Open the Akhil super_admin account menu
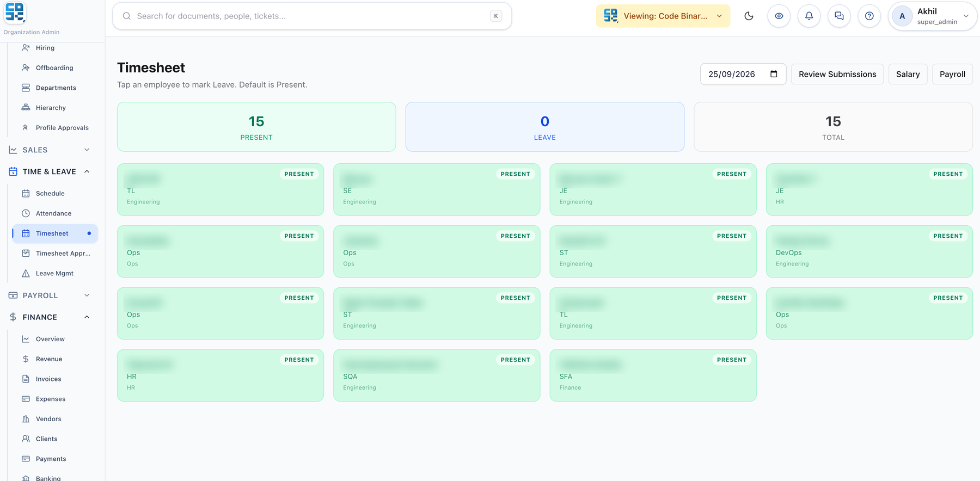This screenshot has width=980, height=481. [932, 16]
